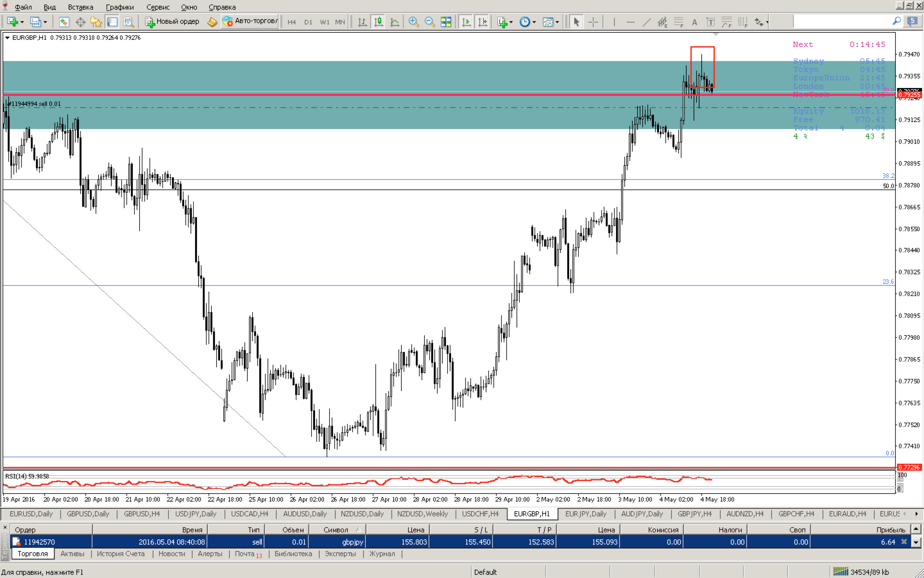Click the Templates icon
Image resolution: width=924 pixels, height=578 pixels.
pyautogui.click(x=548, y=22)
